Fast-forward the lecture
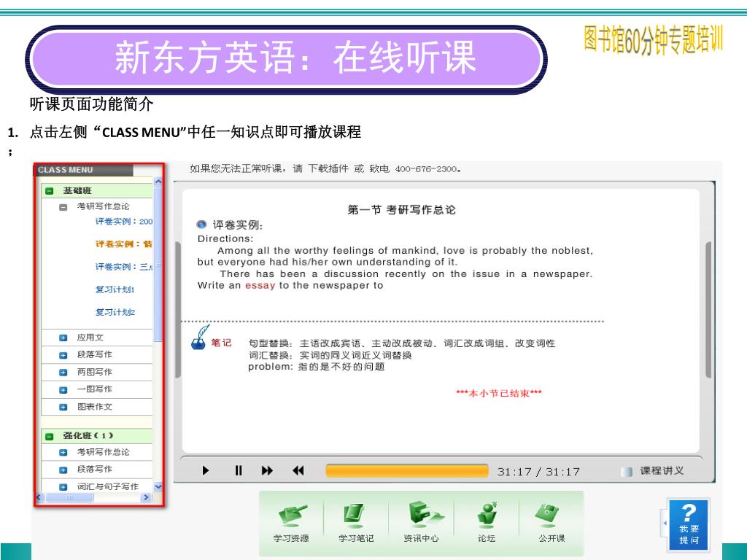 tap(267, 470)
